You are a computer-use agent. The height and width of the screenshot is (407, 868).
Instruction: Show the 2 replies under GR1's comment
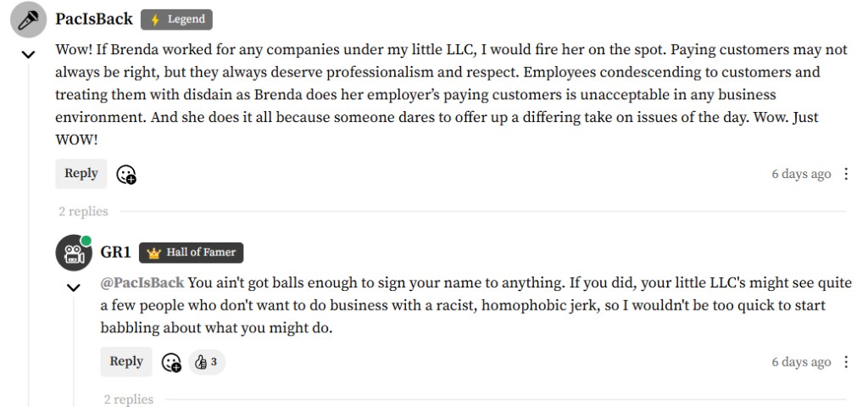pos(129,399)
